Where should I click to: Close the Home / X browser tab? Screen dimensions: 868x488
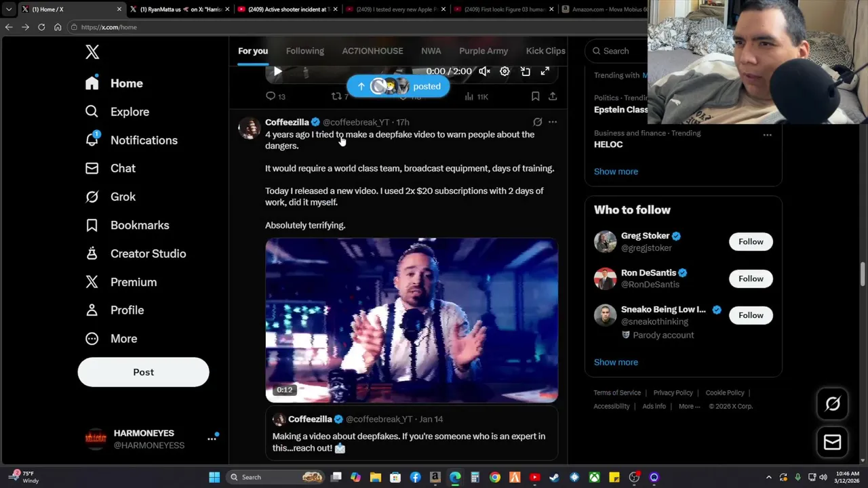click(119, 9)
